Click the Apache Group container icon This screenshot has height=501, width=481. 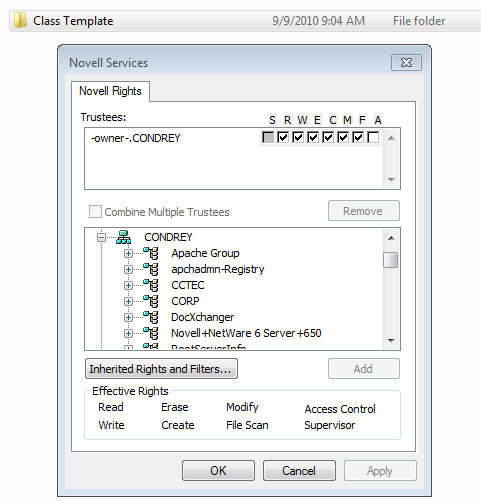coord(151,253)
